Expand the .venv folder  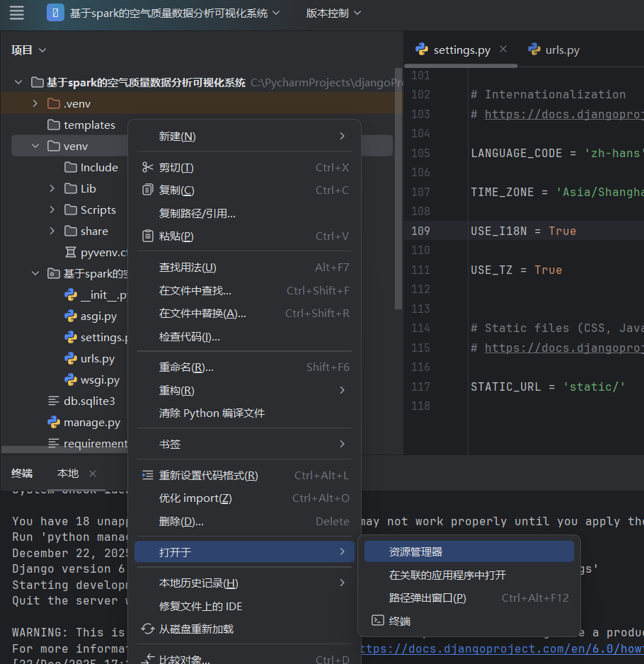[x=35, y=104]
